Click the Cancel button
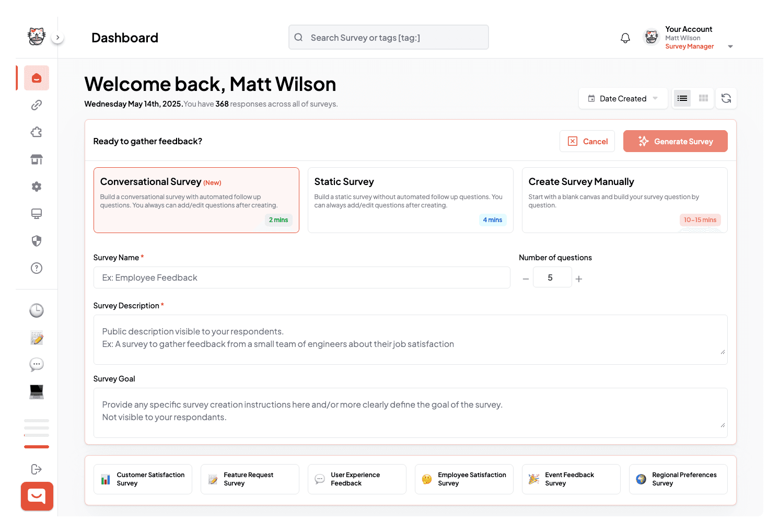This screenshot has height=532, width=779. (587, 142)
